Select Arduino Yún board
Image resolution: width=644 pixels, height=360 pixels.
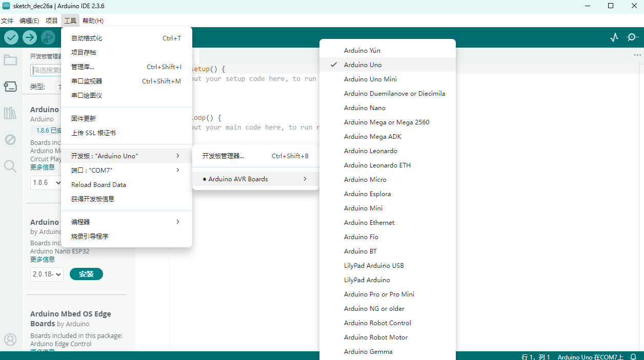[x=388, y=50]
